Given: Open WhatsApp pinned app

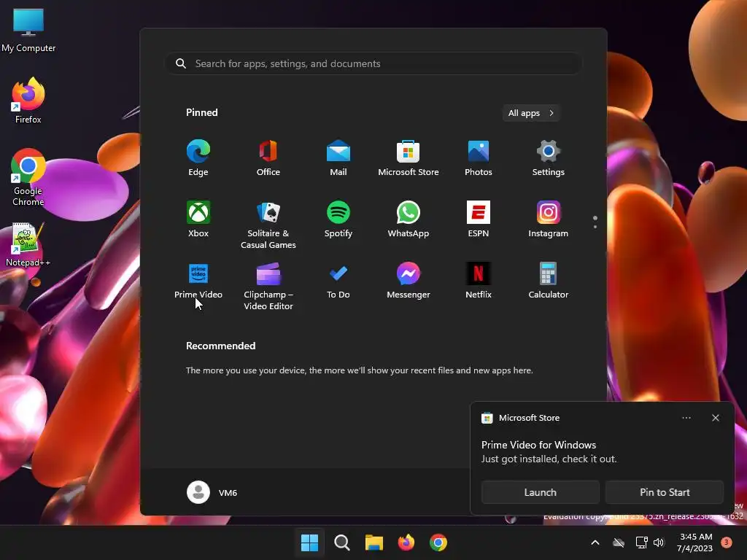Looking at the screenshot, I should click(x=409, y=219).
